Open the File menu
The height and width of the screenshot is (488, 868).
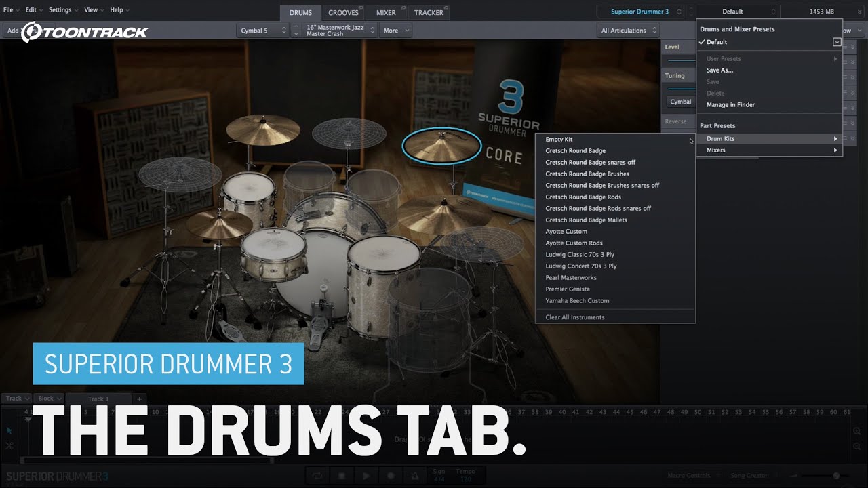pyautogui.click(x=11, y=10)
